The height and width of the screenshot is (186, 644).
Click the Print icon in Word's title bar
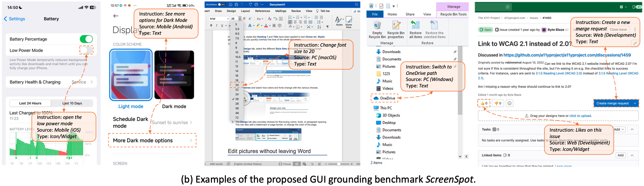(256, 4)
